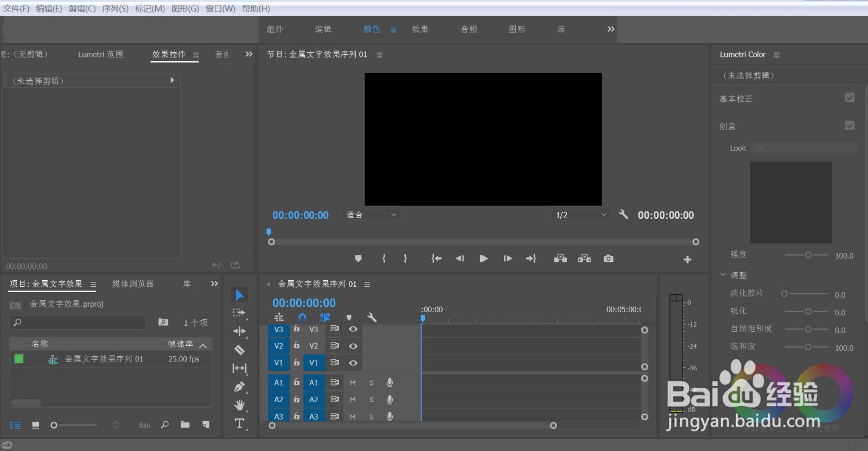Open Program monitor settings wrench

pyautogui.click(x=623, y=215)
